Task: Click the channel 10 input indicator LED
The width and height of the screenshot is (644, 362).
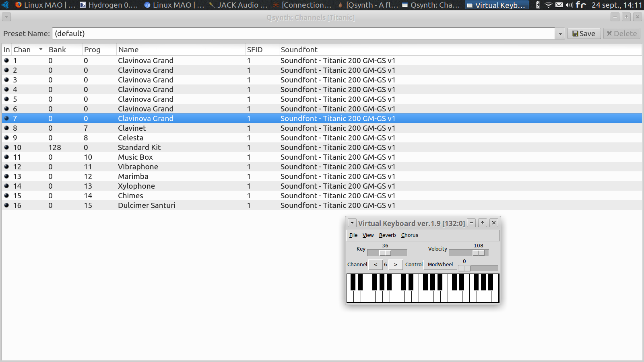Action: 6,147
